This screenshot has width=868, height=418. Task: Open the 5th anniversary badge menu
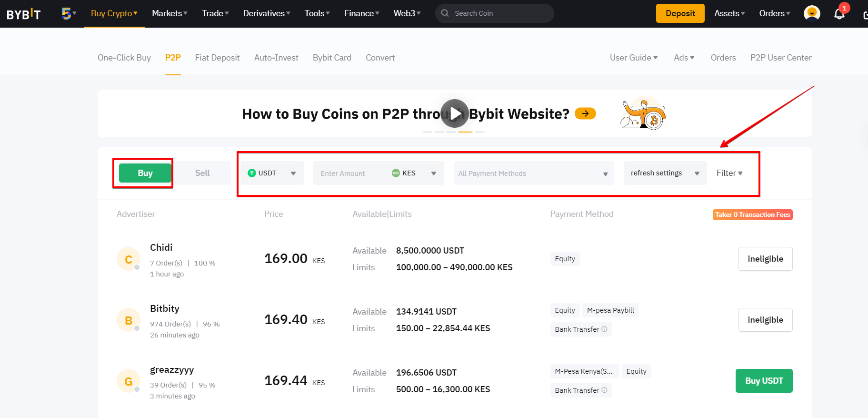[x=69, y=13]
